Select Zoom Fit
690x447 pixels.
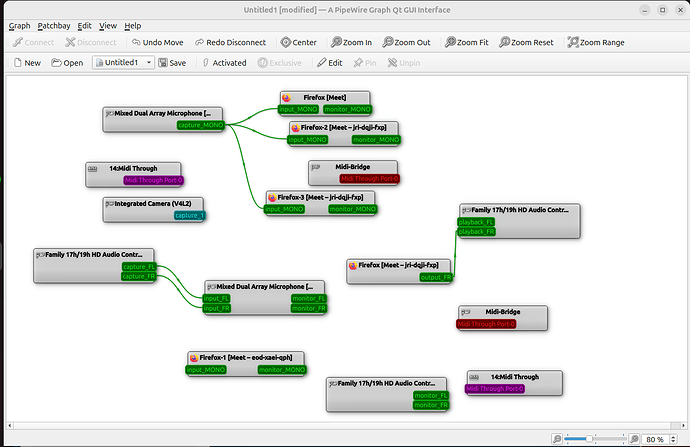[x=467, y=42]
